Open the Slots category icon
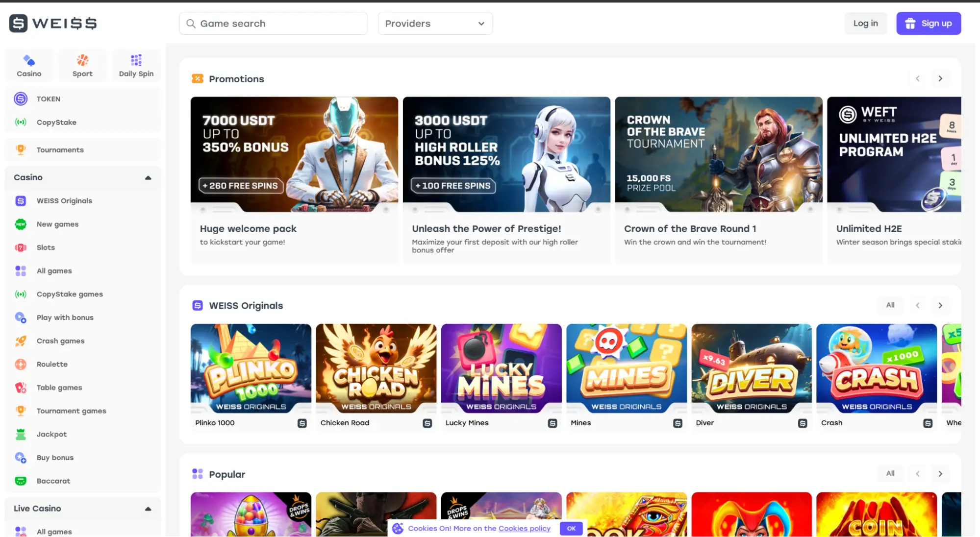This screenshot has height=537, width=980. (21, 248)
